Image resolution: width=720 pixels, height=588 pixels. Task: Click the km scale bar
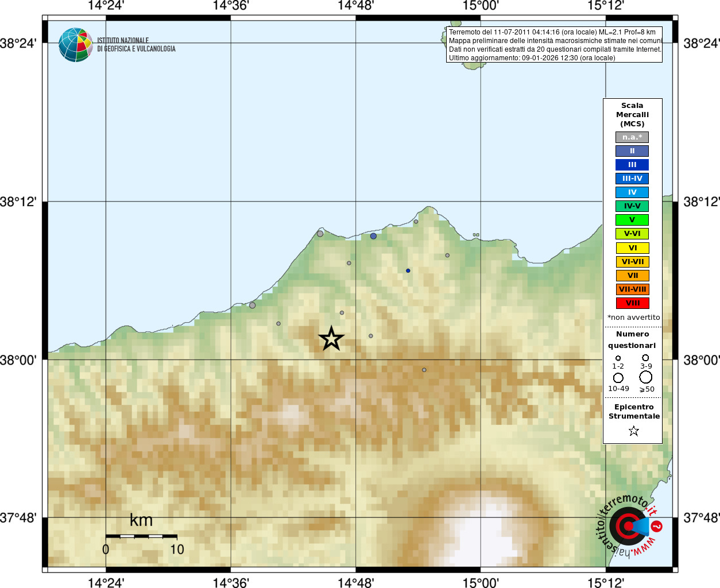pyautogui.click(x=141, y=536)
